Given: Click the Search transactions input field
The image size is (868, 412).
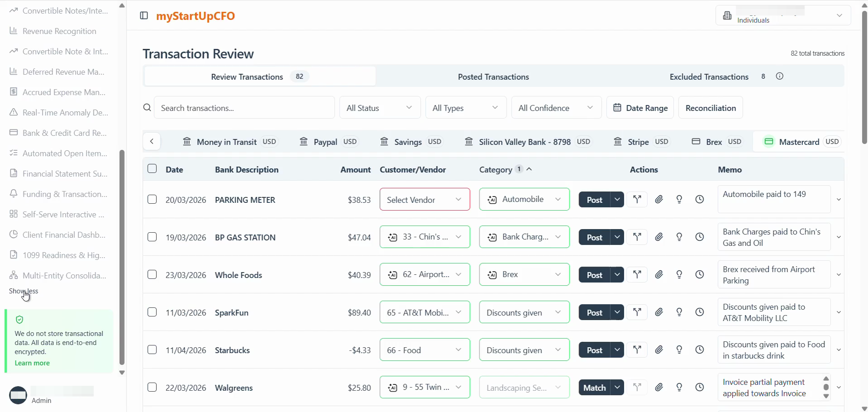Looking at the screenshot, I should pos(244,108).
